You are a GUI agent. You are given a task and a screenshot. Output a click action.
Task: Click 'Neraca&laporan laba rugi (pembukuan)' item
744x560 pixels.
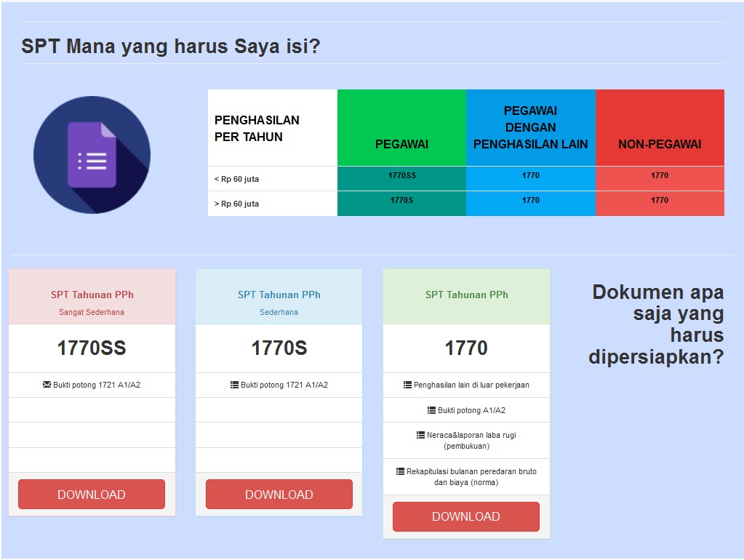pos(466,441)
